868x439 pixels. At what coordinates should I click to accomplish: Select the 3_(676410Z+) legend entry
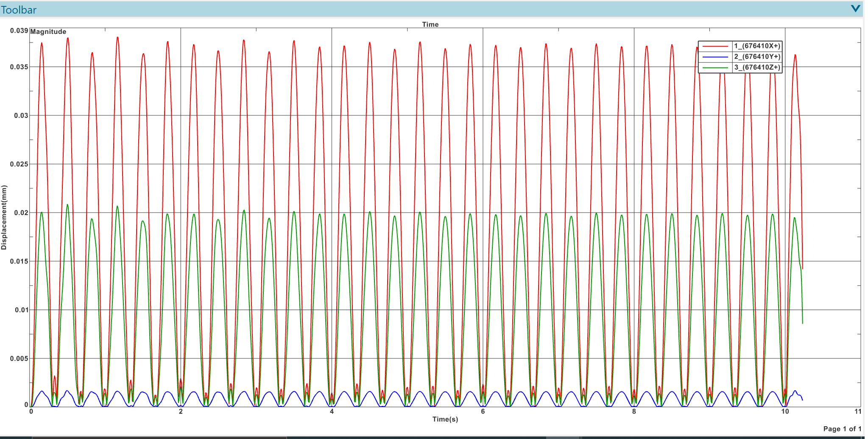click(757, 67)
